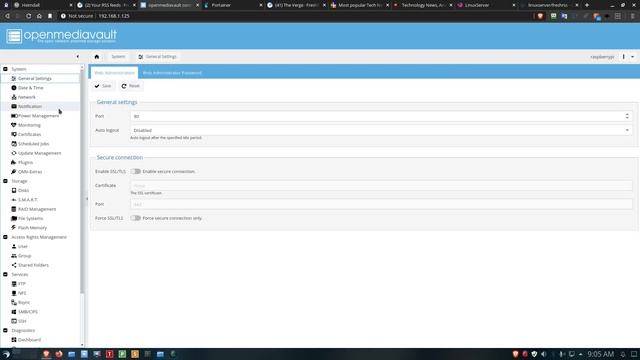Collapse the Diagnostics tree section

[x=5, y=330]
